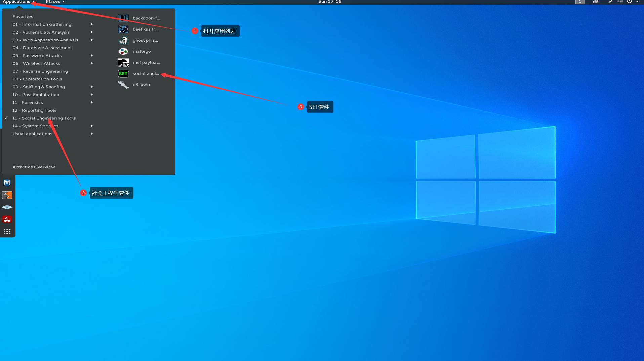This screenshot has height=361, width=644.
Task: Open 02 - Vulnerability Analysis category
Action: click(x=41, y=32)
